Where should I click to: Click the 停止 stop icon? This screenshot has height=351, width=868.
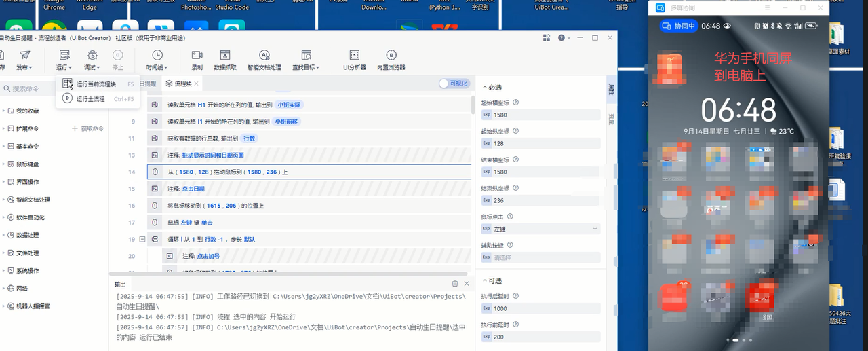(x=118, y=55)
